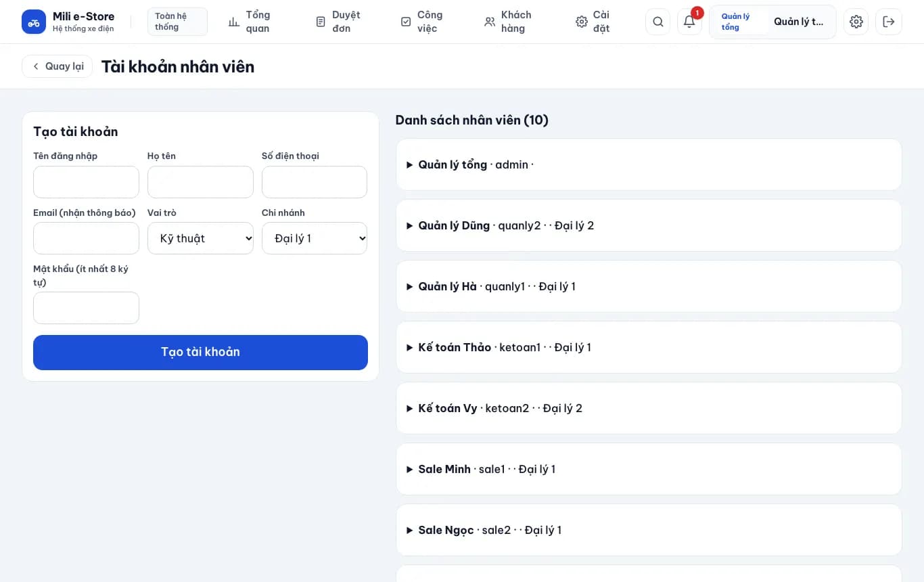The image size is (924, 582).
Task: Click the logout icon
Action: coord(889,22)
